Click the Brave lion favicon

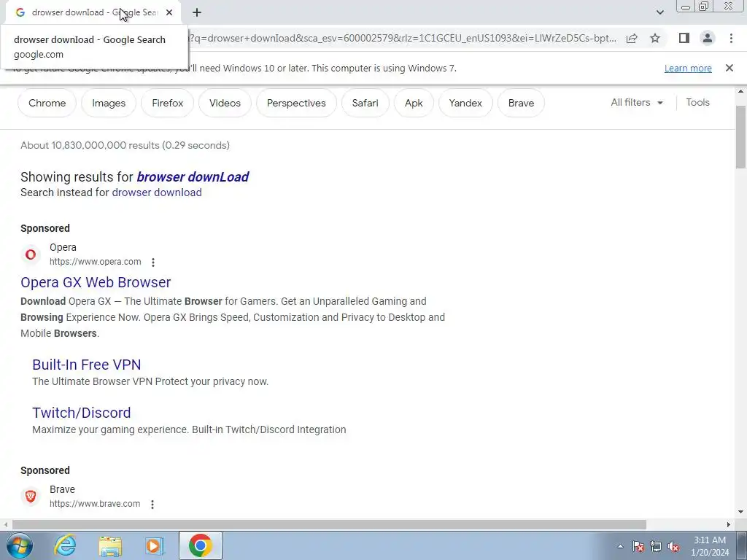click(x=31, y=496)
